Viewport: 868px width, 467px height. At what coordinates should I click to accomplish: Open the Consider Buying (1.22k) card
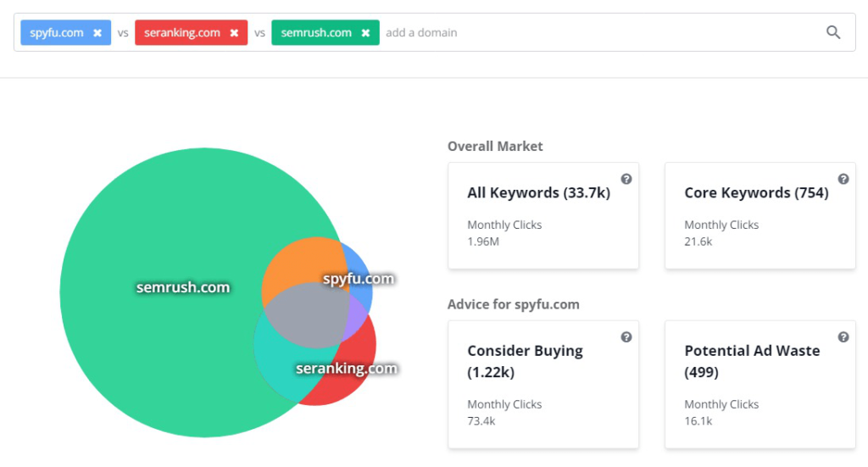543,385
